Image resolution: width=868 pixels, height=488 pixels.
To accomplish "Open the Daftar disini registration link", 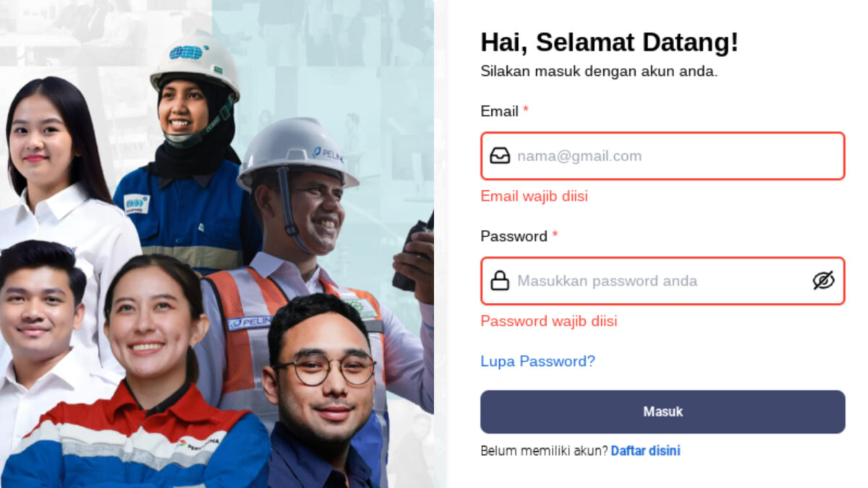I will (645, 451).
